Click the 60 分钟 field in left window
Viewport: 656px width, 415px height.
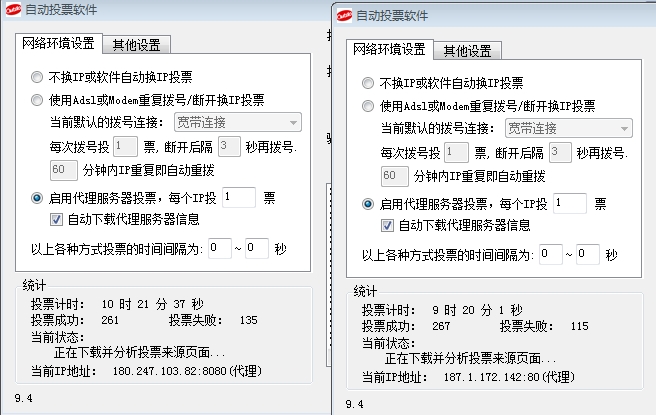(x=64, y=170)
